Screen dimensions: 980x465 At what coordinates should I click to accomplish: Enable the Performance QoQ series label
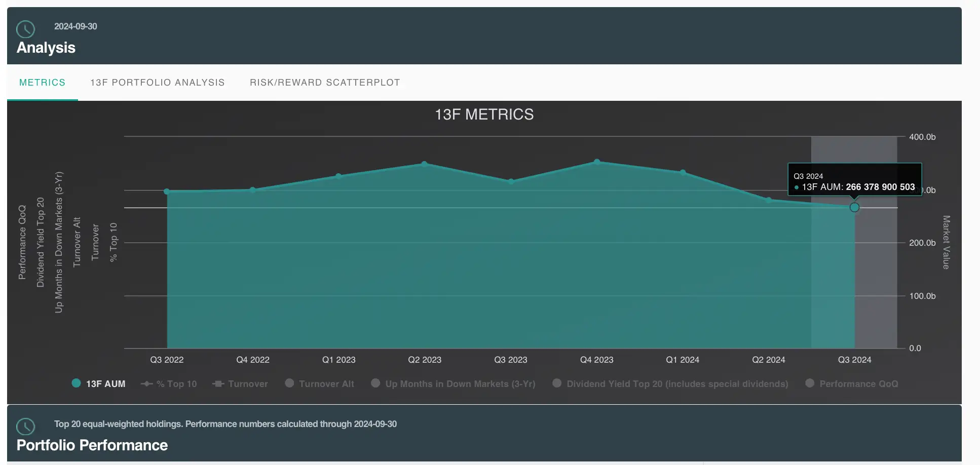858,384
